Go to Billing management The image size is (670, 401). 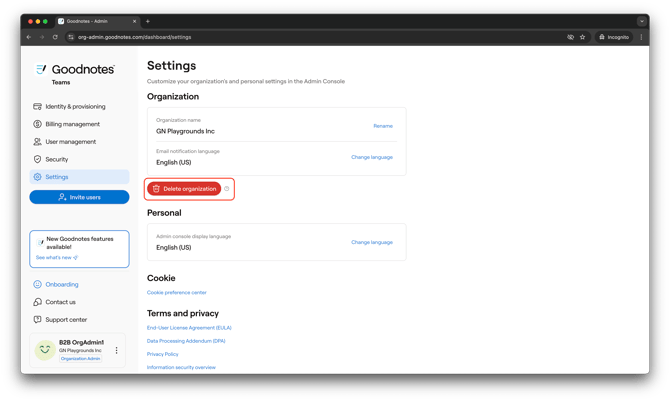coord(72,124)
